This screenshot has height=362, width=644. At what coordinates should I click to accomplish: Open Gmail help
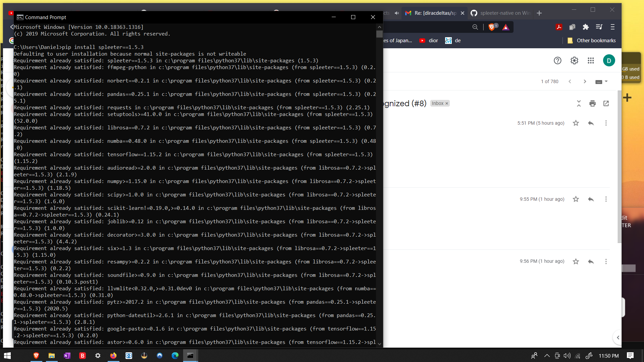(557, 61)
